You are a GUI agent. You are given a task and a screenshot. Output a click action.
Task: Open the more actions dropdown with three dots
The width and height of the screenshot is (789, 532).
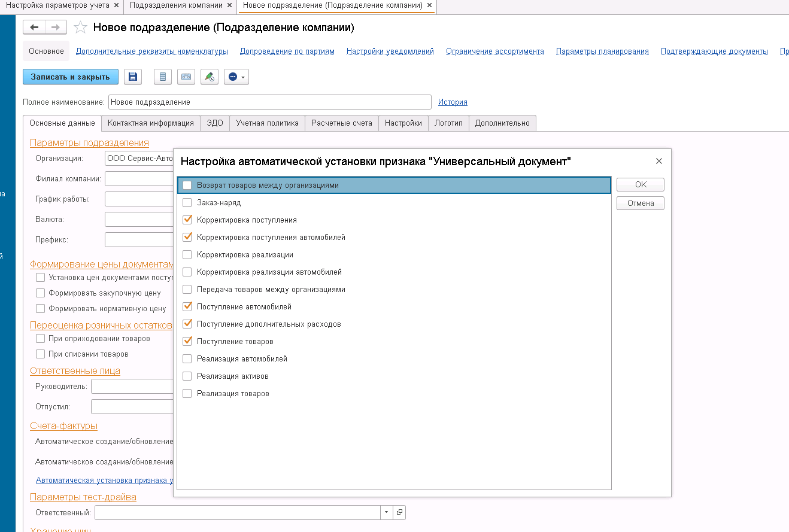(x=236, y=77)
